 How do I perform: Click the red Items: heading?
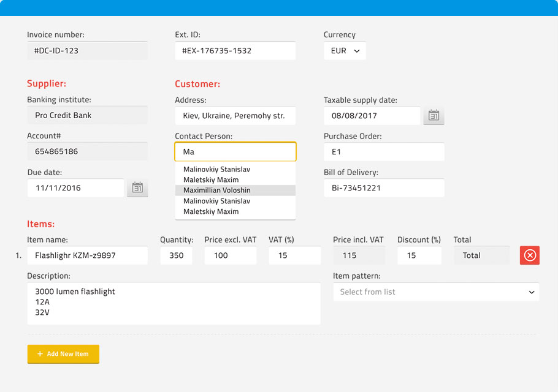(x=41, y=224)
